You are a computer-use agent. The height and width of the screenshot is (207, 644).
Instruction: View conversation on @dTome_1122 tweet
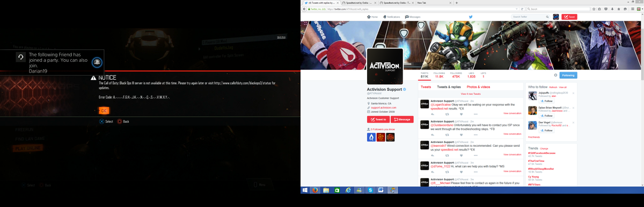(512, 171)
